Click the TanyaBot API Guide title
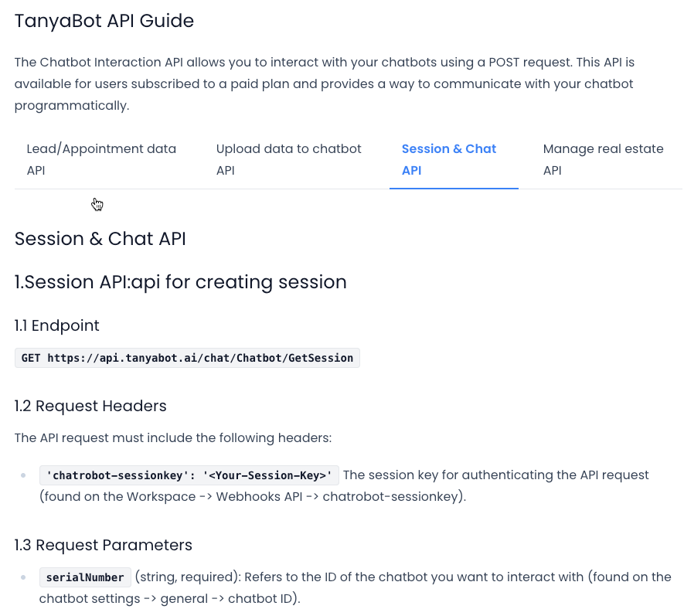Image resolution: width=684 pixels, height=616 pixels. (x=104, y=21)
